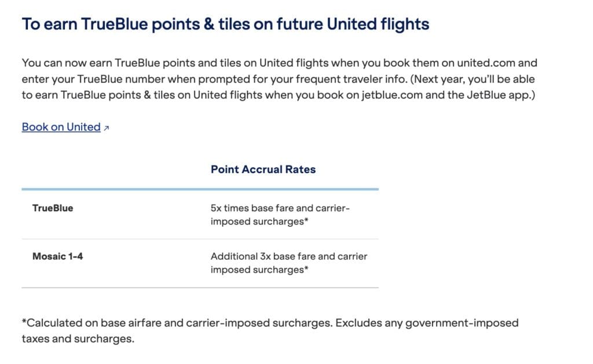The height and width of the screenshot is (364, 593).
Task: Click the words taxes and surcharges in footnote
Action: (x=77, y=339)
